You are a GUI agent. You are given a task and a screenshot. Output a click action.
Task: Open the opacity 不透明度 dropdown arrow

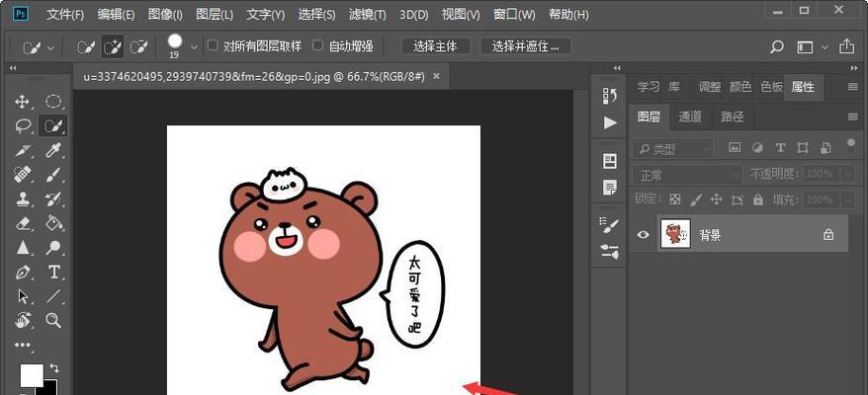(848, 174)
